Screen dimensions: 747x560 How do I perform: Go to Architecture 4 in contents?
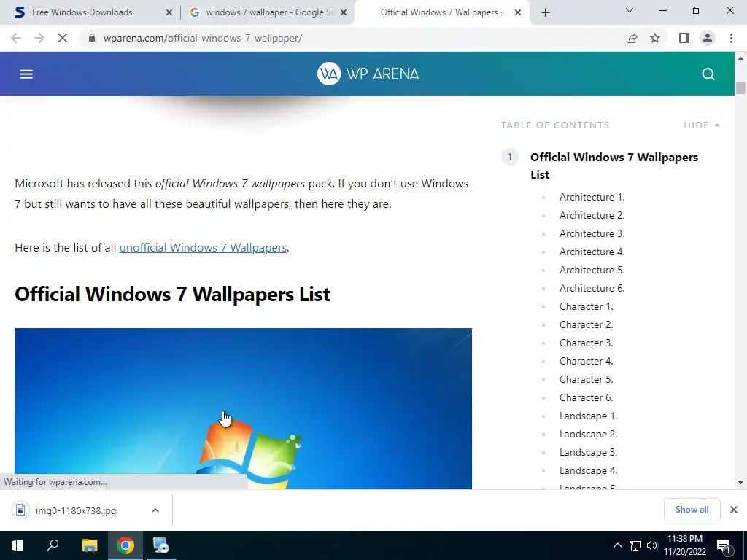592,252
